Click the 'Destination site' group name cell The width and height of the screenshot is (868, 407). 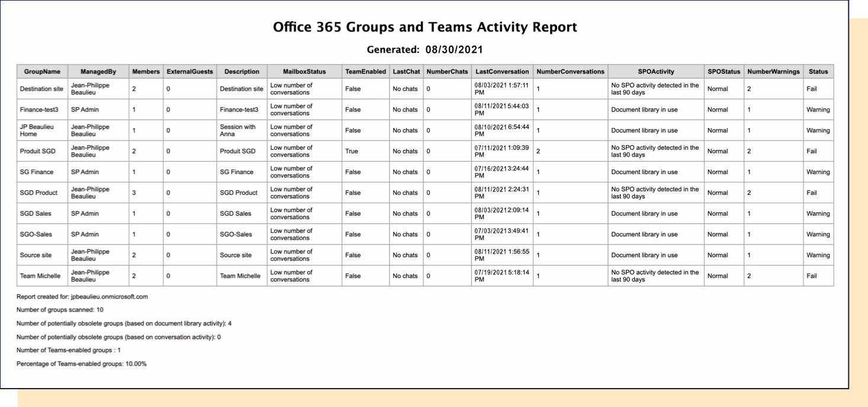coord(42,89)
